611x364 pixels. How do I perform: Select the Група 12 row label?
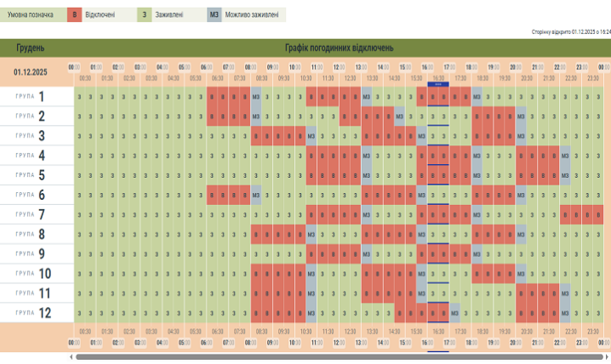click(x=32, y=313)
